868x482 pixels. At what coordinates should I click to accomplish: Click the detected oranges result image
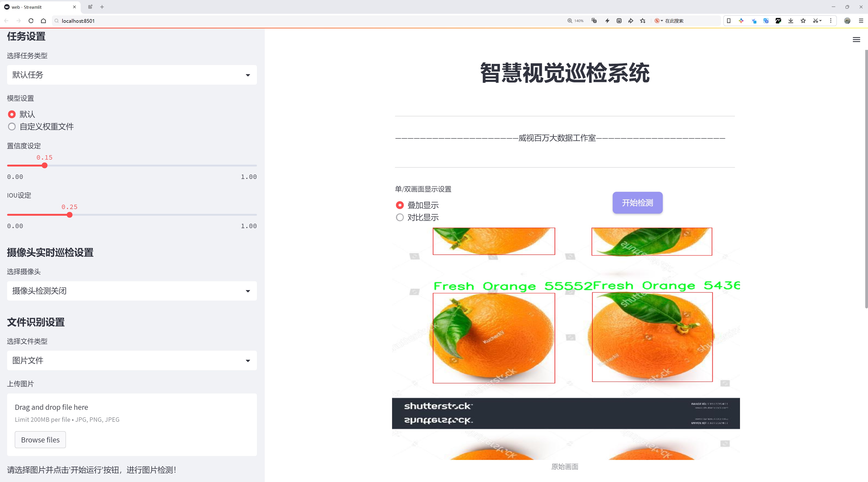(x=566, y=344)
